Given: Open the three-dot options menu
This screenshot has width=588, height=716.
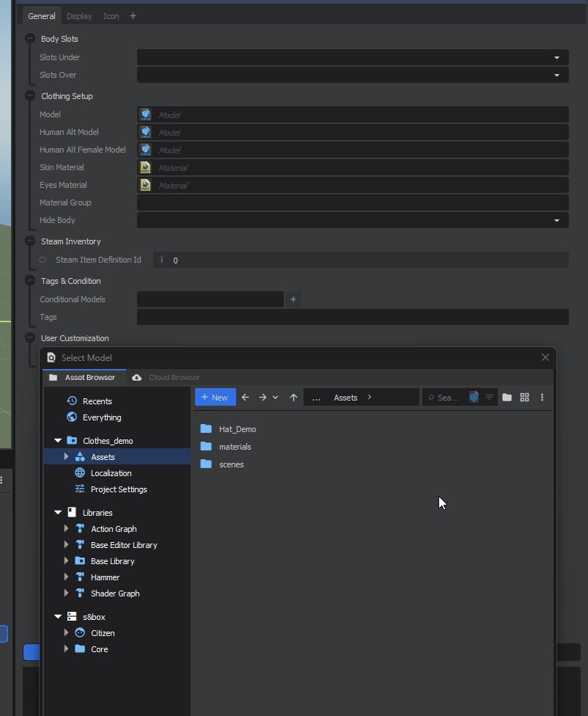Looking at the screenshot, I should pyautogui.click(x=543, y=398).
